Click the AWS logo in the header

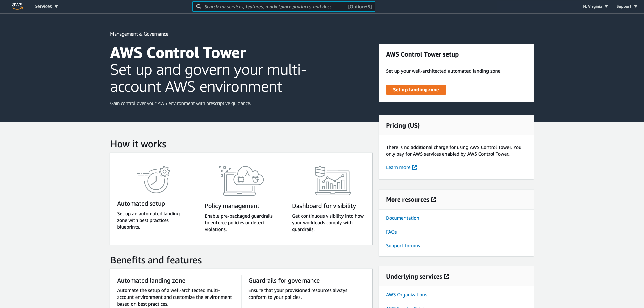click(17, 6)
